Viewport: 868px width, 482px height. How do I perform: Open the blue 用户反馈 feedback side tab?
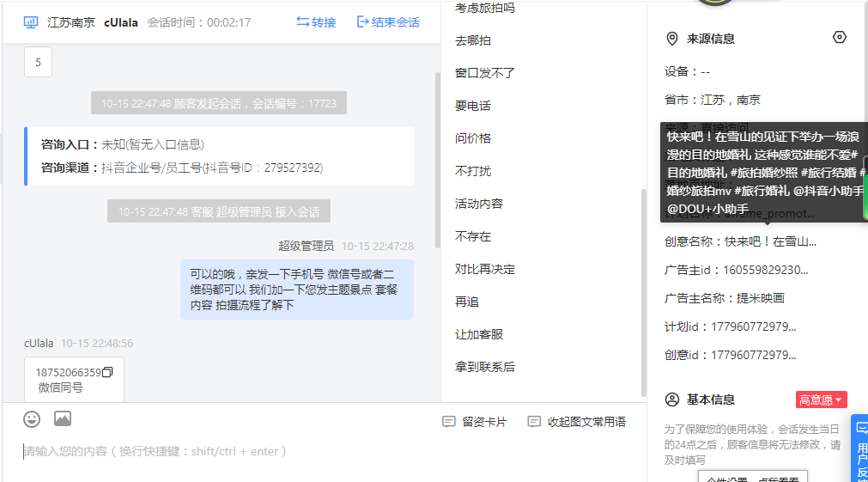click(x=861, y=448)
